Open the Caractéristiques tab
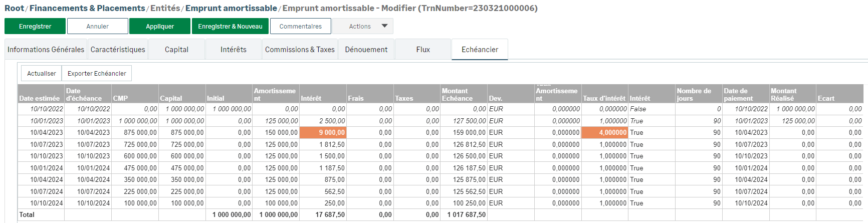Screen dimensions: 868x223 118,50
